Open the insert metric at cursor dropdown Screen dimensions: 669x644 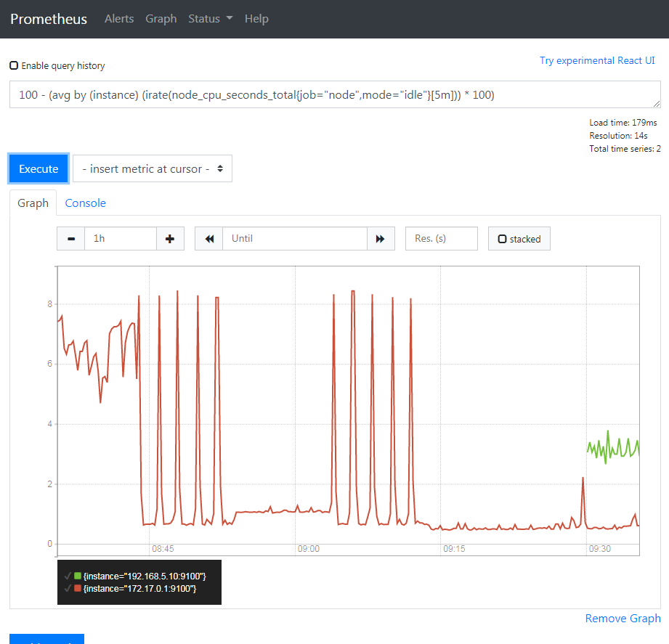(x=153, y=168)
